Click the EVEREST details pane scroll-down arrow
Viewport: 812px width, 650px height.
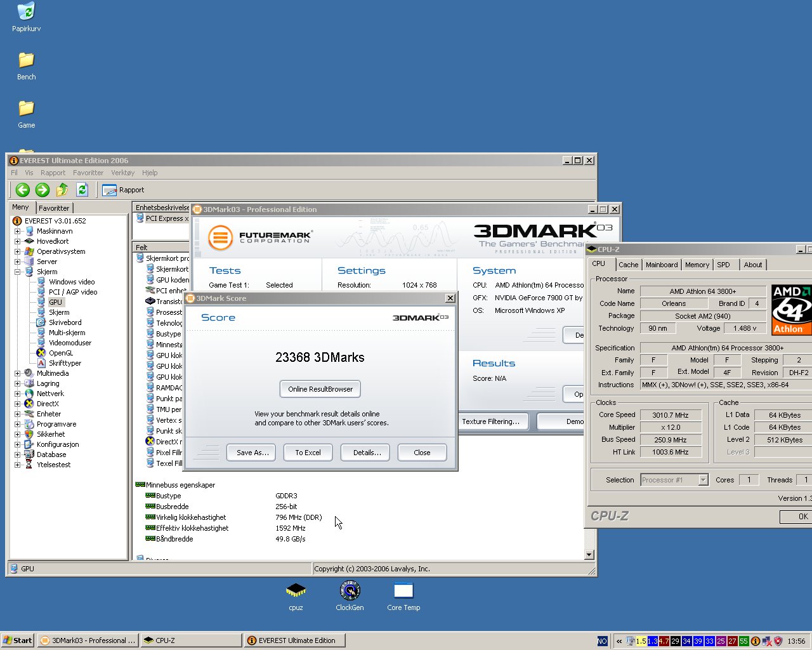point(589,555)
